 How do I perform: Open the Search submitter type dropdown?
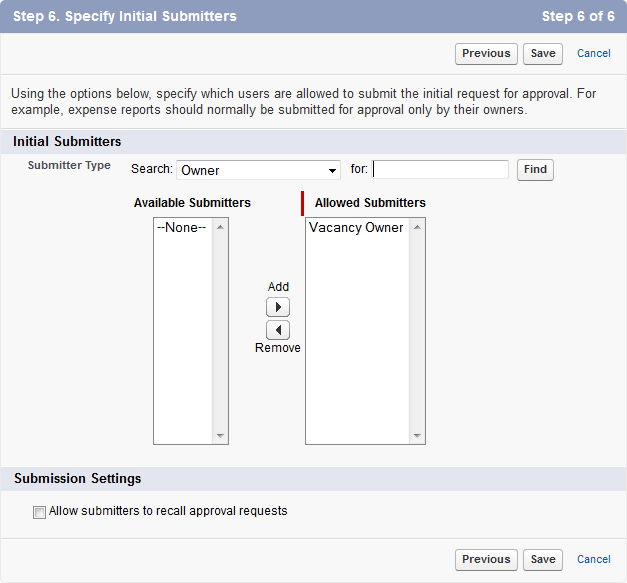(258, 170)
